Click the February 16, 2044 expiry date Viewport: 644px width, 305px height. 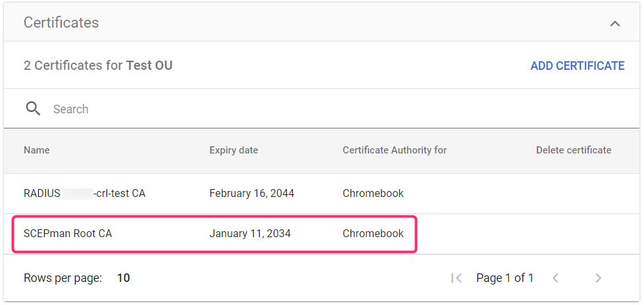(251, 194)
